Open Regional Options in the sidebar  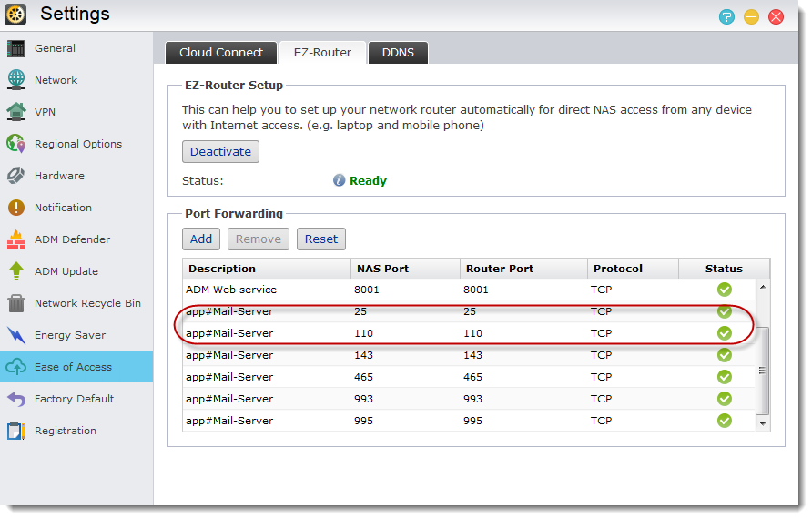coord(76,144)
